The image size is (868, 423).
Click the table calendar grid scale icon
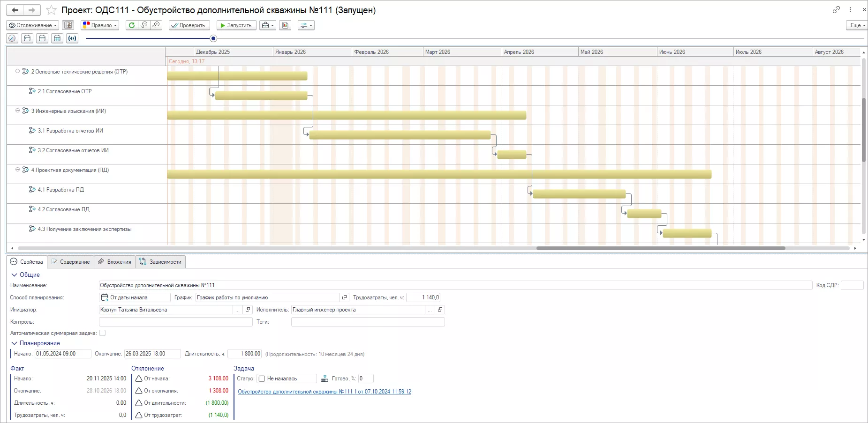[x=57, y=38]
